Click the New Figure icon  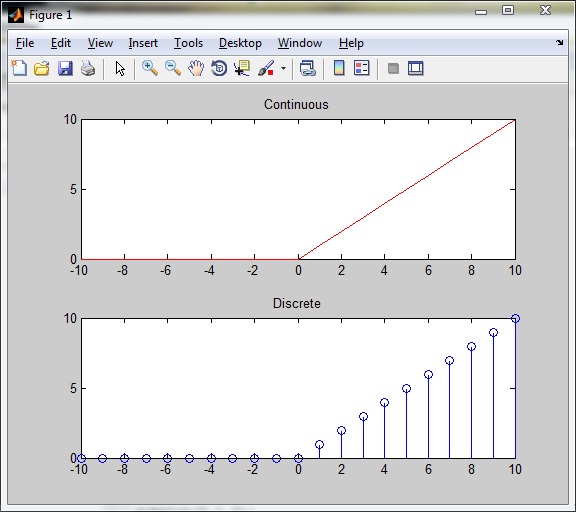pyautogui.click(x=19, y=68)
